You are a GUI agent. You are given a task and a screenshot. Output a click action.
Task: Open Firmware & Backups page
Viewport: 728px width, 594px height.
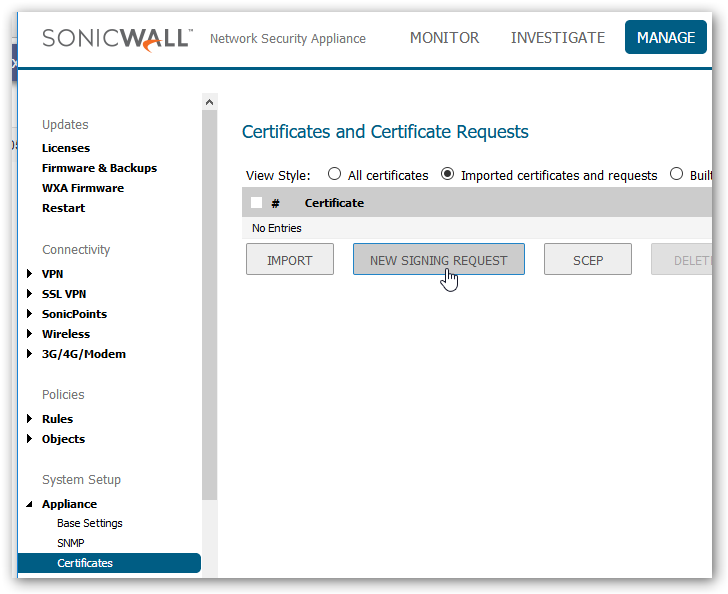pyautogui.click(x=99, y=168)
